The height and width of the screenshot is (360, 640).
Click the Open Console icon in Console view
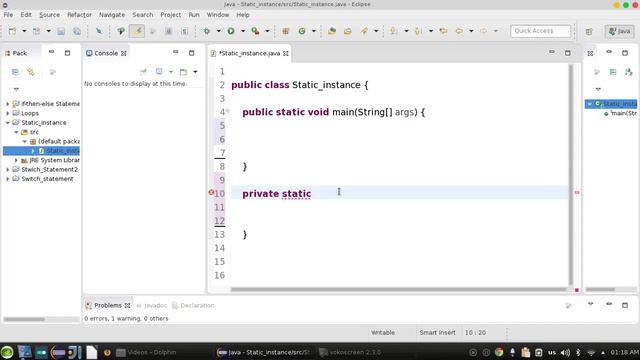coord(183,72)
